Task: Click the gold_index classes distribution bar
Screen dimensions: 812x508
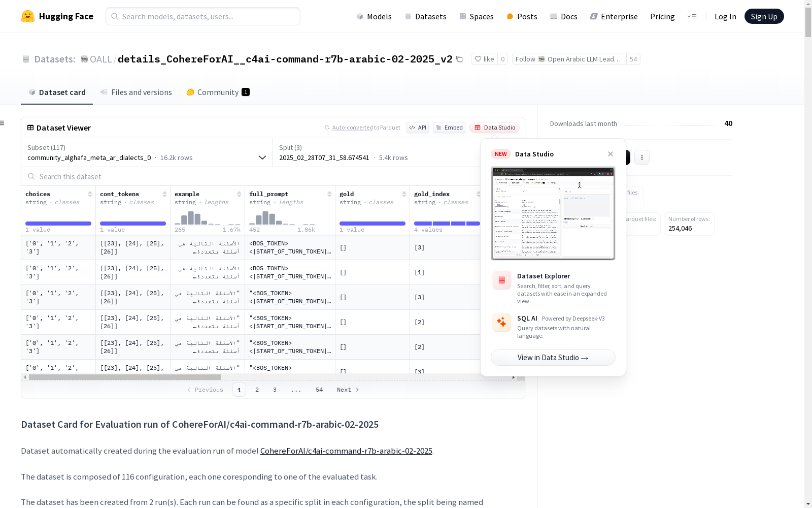Action: coord(447,224)
